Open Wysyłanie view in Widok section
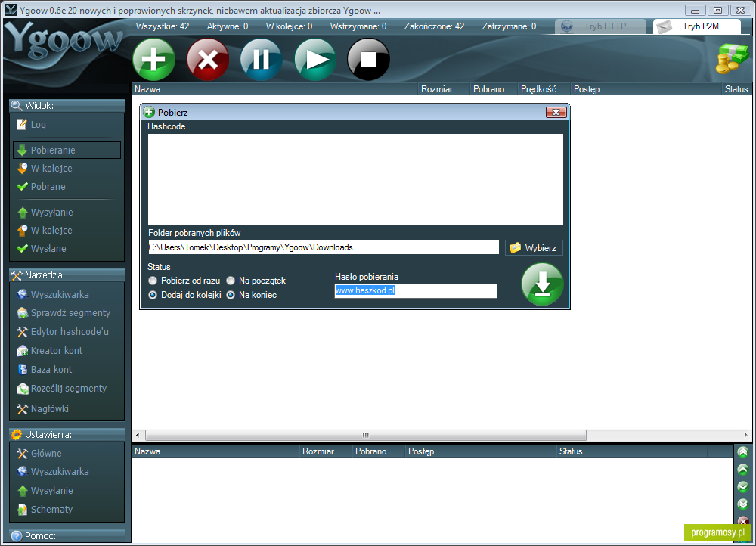 coord(45,213)
